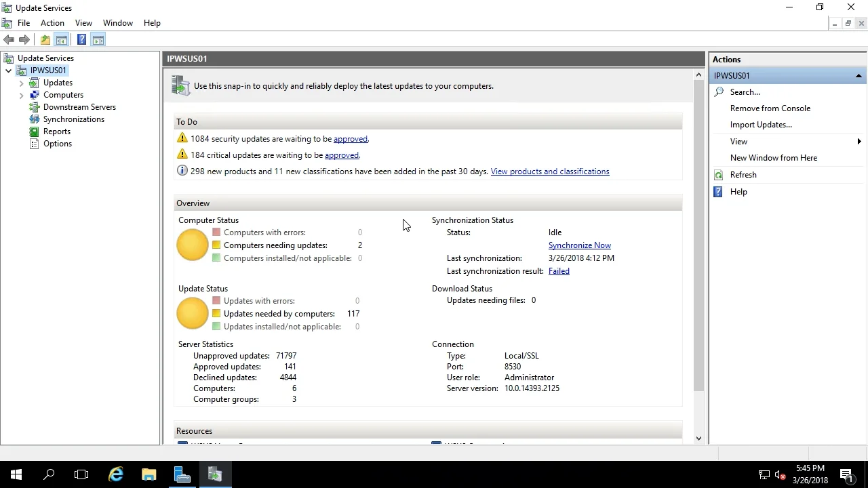Click the Up One Level toolbar icon
Screen dimensions: 868x488
(45, 40)
